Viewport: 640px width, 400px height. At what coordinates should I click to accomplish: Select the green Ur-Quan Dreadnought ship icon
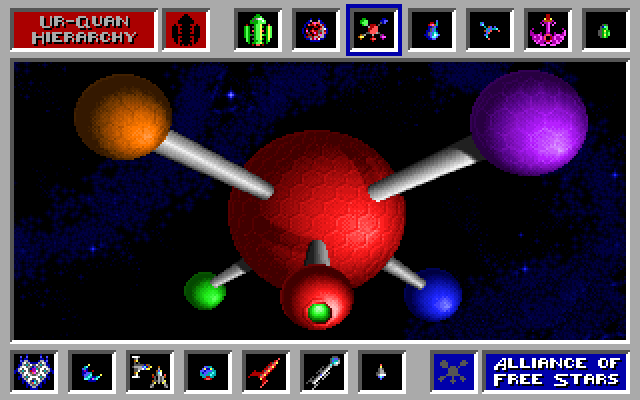pyautogui.click(x=258, y=30)
